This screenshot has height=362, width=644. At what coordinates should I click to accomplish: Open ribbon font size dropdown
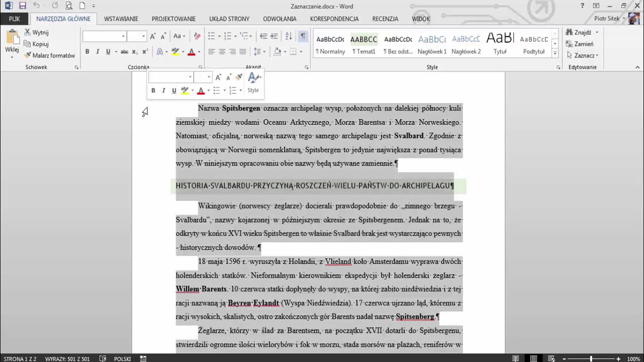click(143, 36)
